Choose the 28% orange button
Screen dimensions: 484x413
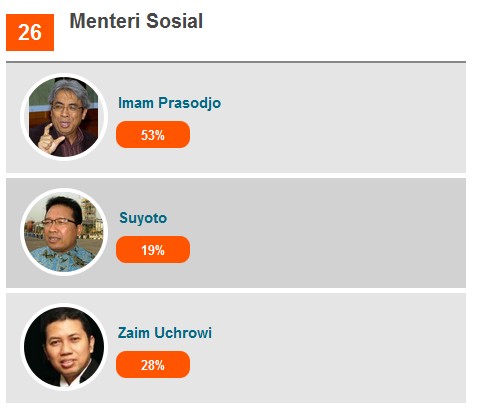(x=153, y=365)
